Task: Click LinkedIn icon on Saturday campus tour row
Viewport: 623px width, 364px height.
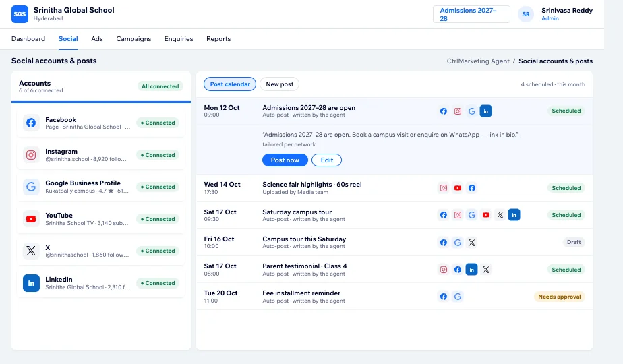Action: pos(514,215)
